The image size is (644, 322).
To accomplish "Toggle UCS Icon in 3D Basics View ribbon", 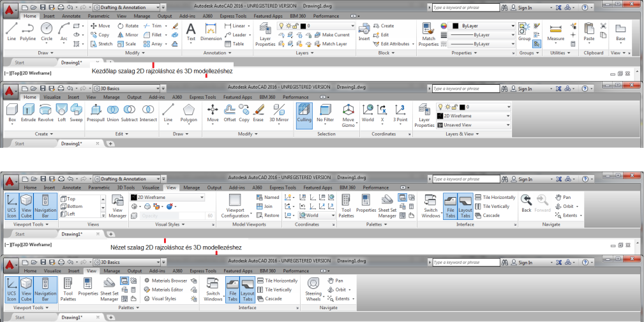I will pyautogui.click(x=11, y=289).
